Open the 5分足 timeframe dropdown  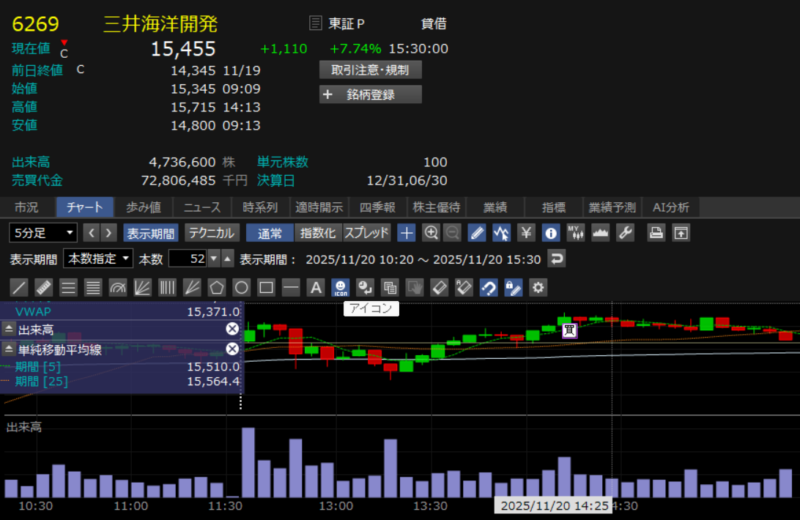tap(42, 233)
